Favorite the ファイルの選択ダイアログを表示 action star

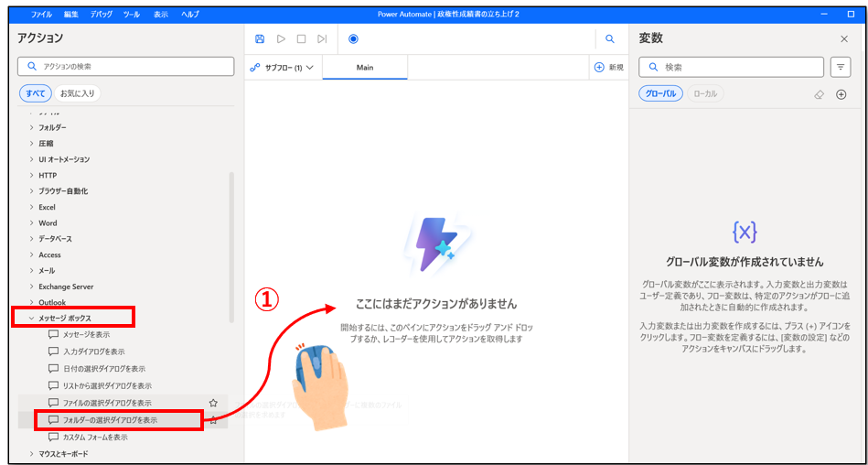213,403
